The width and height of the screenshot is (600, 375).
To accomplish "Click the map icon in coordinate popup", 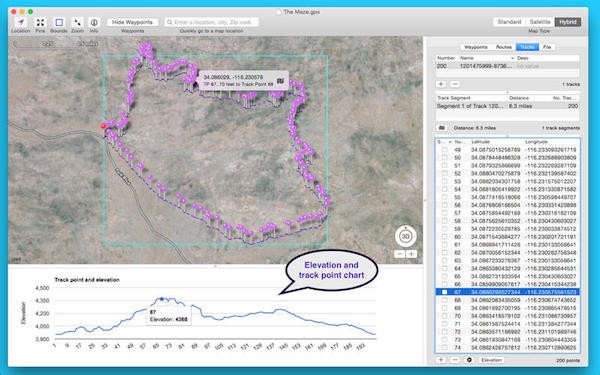I will [280, 80].
